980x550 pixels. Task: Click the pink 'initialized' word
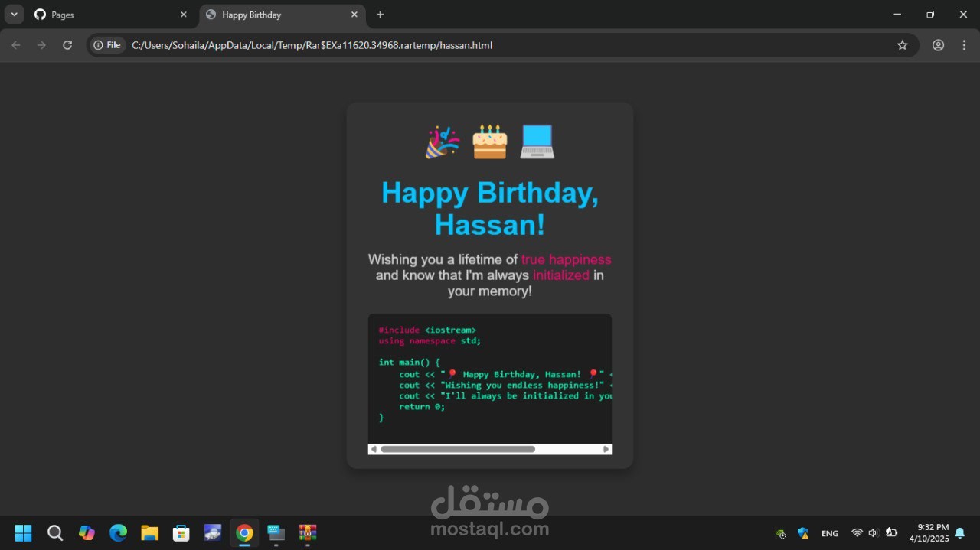pos(561,275)
